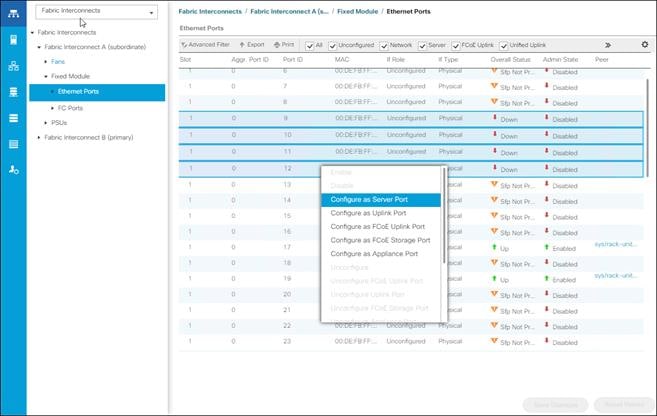Open the sys/rack-unit peer link for port 19

pos(616,276)
